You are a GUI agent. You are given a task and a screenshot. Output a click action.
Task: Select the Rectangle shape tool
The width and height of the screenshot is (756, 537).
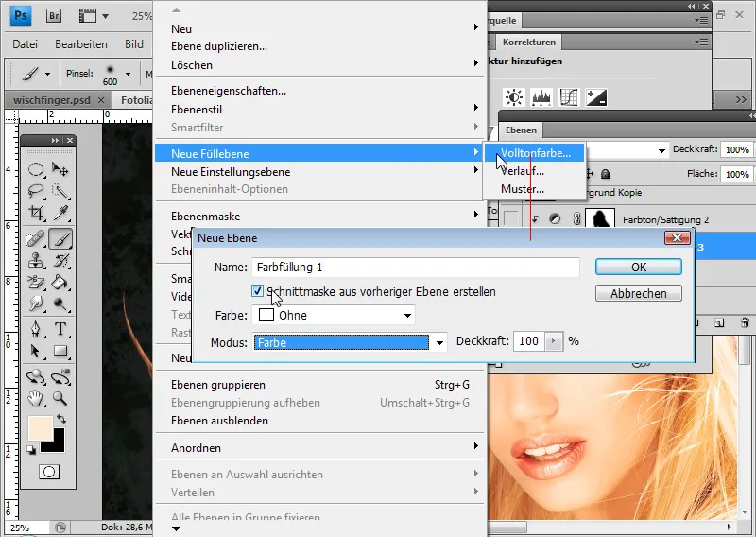click(x=60, y=351)
